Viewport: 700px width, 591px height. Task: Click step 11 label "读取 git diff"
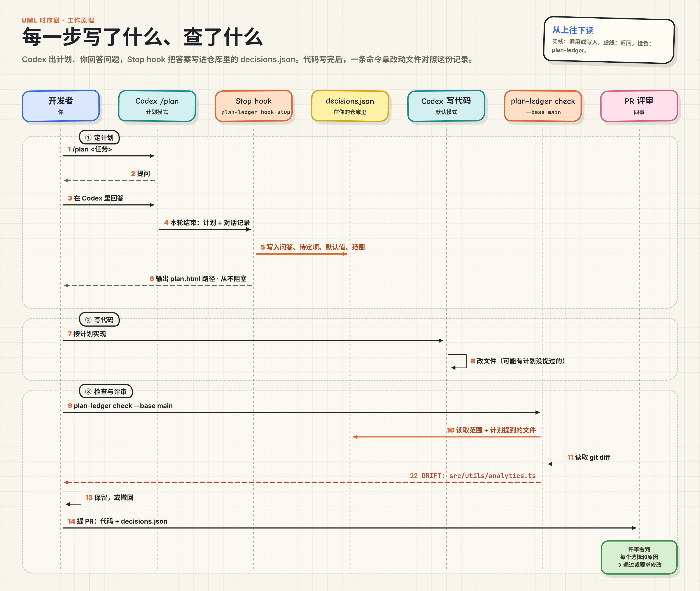click(x=593, y=457)
